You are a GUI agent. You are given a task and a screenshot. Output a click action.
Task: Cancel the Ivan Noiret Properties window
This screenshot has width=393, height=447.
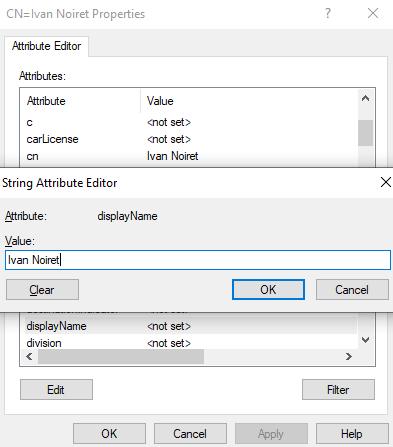(x=190, y=434)
